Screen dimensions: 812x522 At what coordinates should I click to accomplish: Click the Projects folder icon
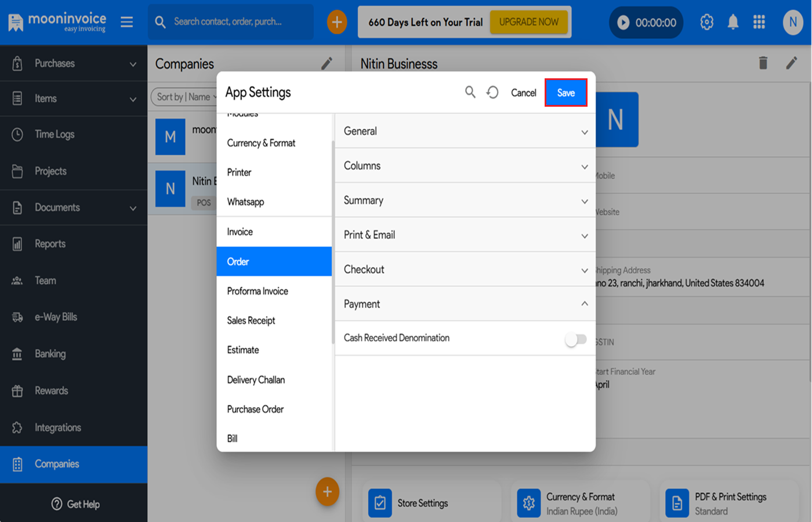17,171
